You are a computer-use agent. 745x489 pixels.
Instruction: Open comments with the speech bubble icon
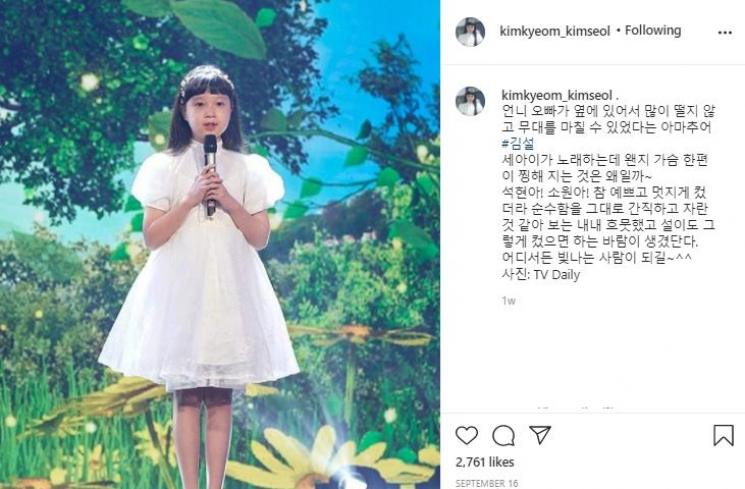tap(503, 435)
